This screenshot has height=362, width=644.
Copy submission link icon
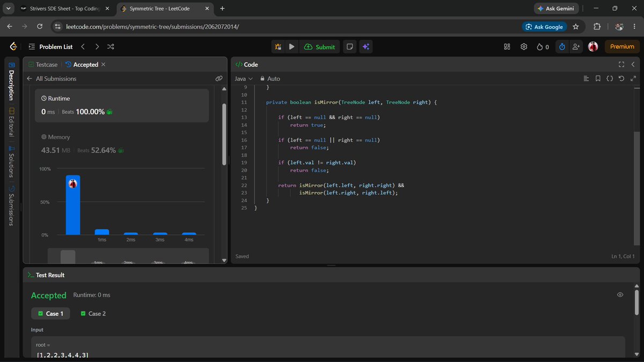(219, 78)
